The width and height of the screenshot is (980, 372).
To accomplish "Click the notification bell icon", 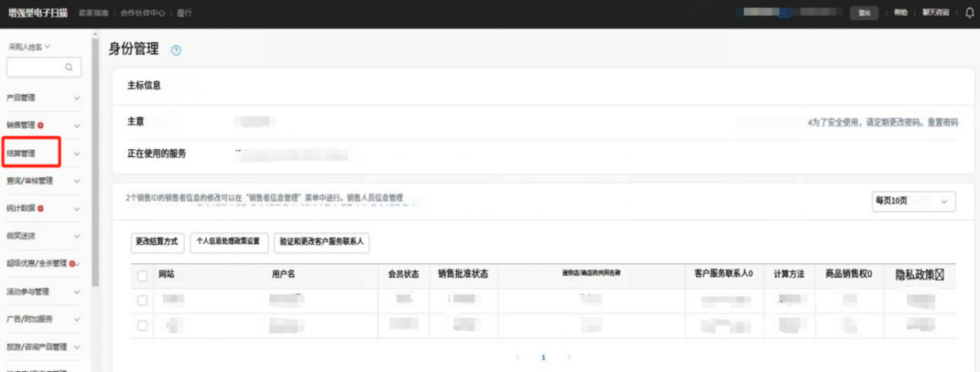I will [970, 13].
